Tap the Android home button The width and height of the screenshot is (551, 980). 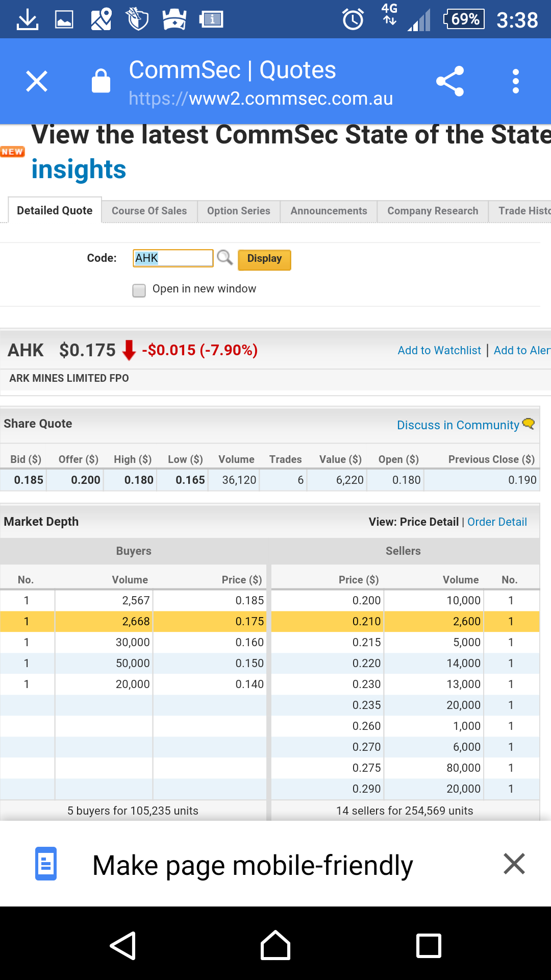275,945
